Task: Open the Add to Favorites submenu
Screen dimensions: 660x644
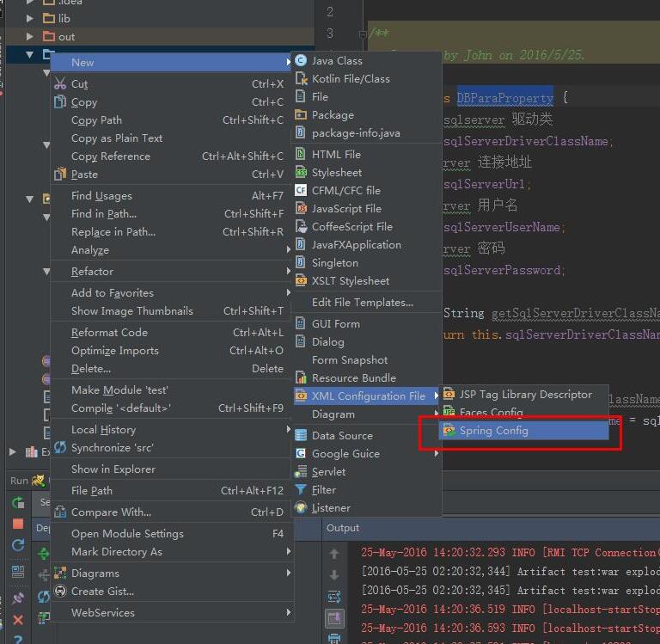Action: click(172, 292)
